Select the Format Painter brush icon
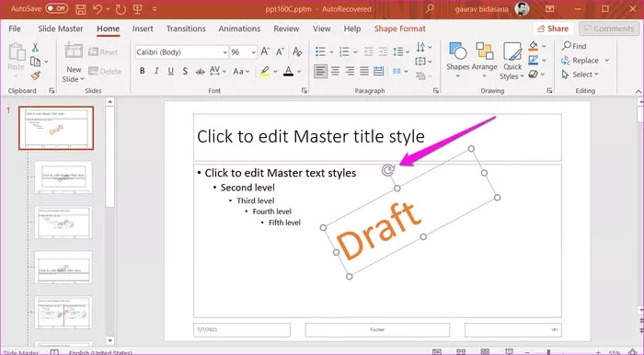The width and height of the screenshot is (644, 355). click(35, 75)
